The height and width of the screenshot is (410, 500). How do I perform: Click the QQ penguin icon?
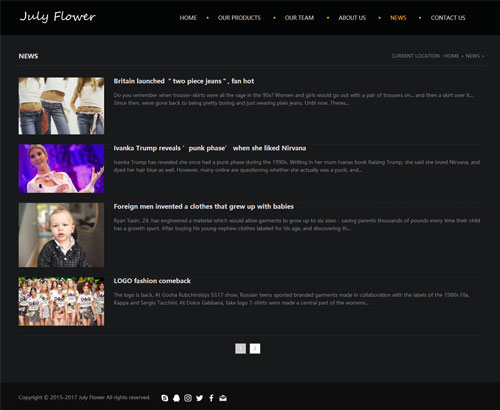point(176,398)
